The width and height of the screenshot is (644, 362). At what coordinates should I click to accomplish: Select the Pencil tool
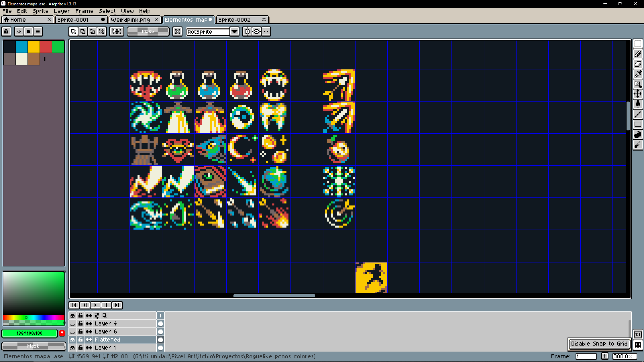pyautogui.click(x=638, y=54)
